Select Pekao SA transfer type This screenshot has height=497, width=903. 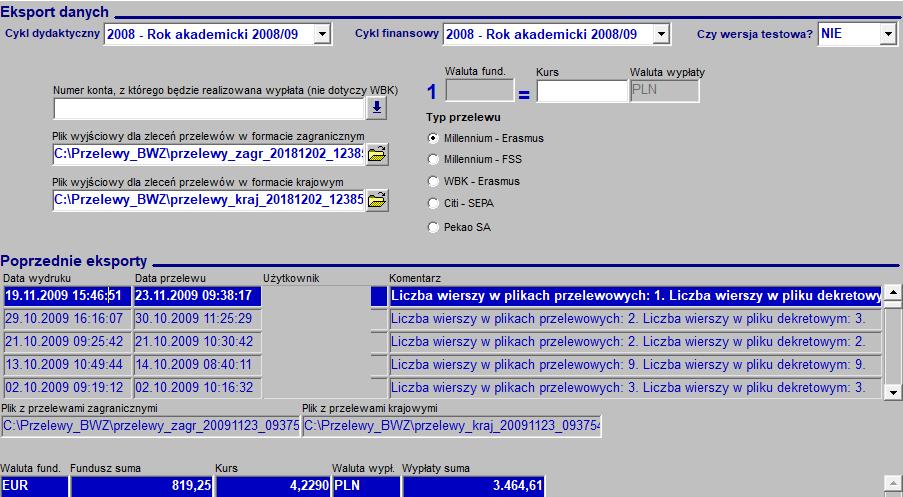[434, 227]
